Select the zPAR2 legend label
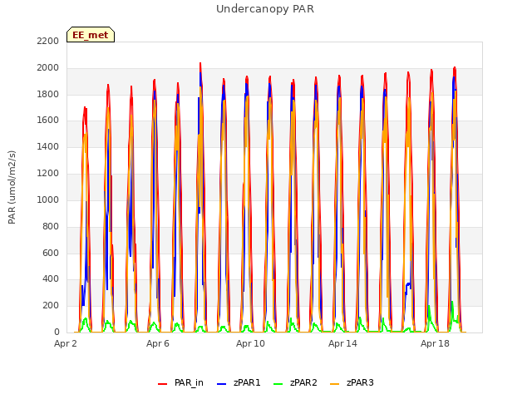Viewport: 532px width, 399px height. 303,382
